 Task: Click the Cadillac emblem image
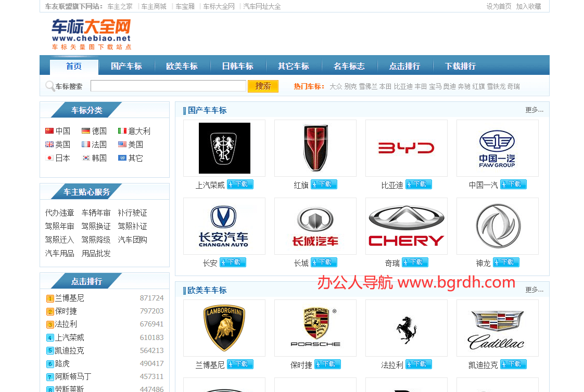pyautogui.click(x=497, y=328)
